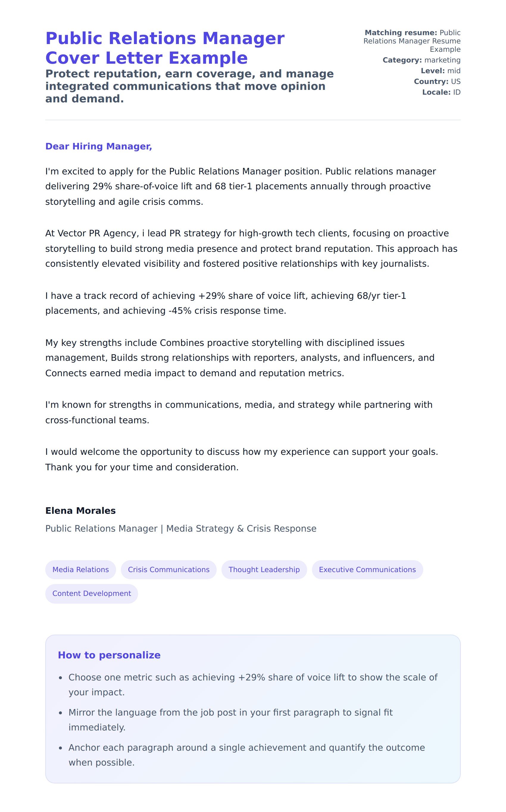Click the closing thank you paragraph
The width and height of the screenshot is (506, 812).
point(241,459)
